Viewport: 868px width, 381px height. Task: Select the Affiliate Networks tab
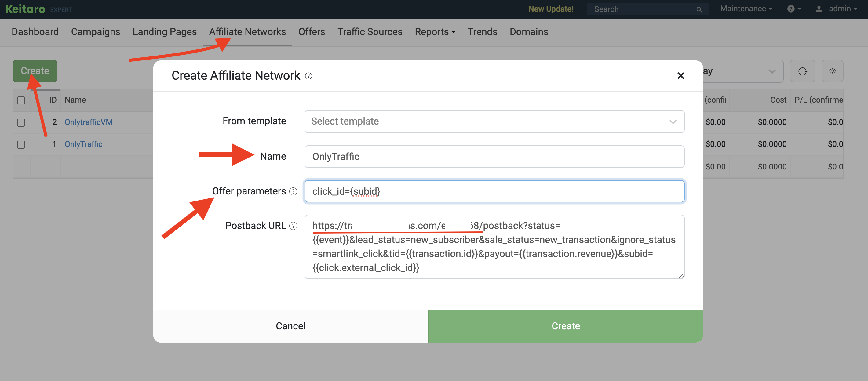[x=247, y=32]
